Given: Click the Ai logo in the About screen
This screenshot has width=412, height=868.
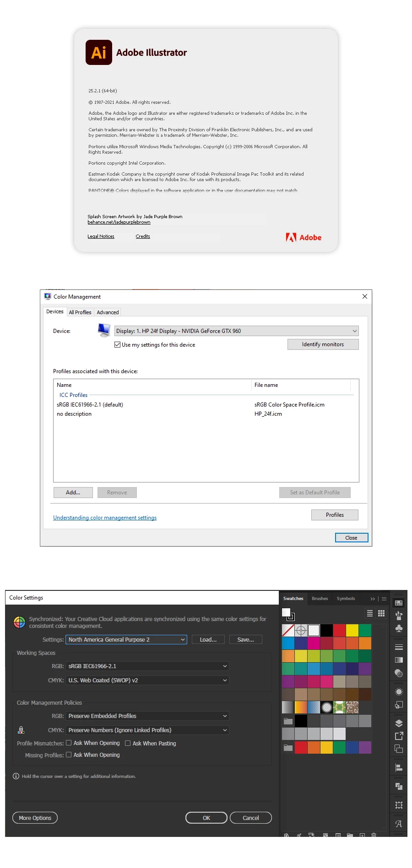Looking at the screenshot, I should click(99, 53).
